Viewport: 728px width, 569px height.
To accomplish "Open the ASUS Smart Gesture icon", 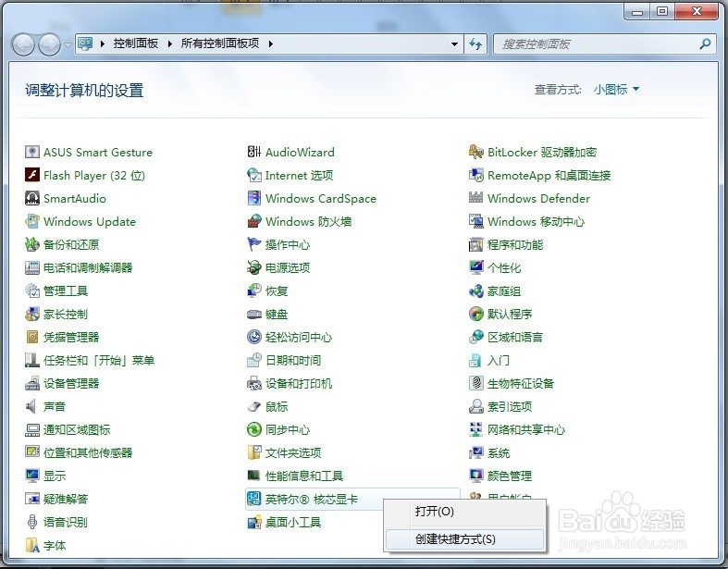I will pyautogui.click(x=32, y=152).
